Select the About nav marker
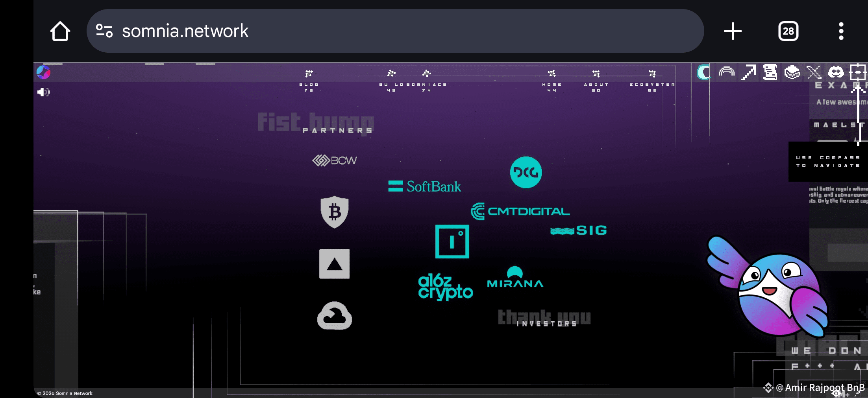 596,81
